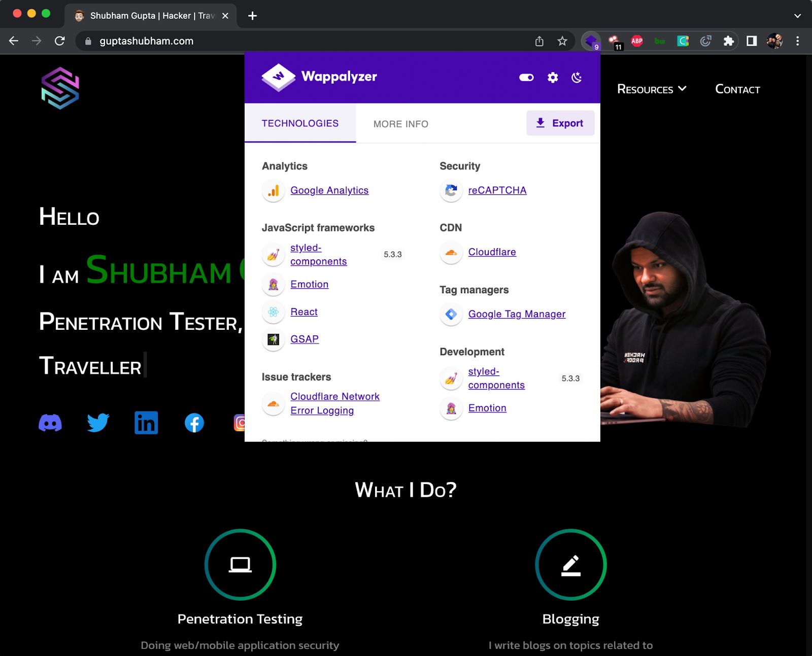The height and width of the screenshot is (656, 812).
Task: Open Cloudflare Network Error Logging link
Action: 335,403
